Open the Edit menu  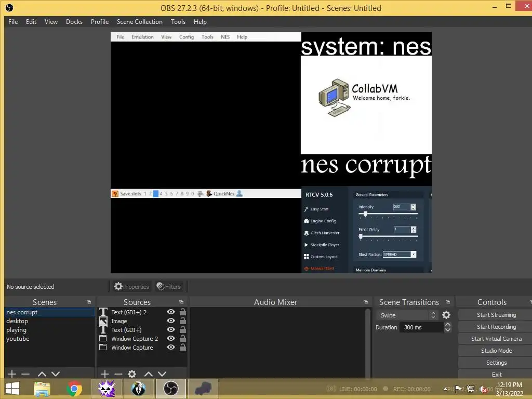pyautogui.click(x=31, y=22)
